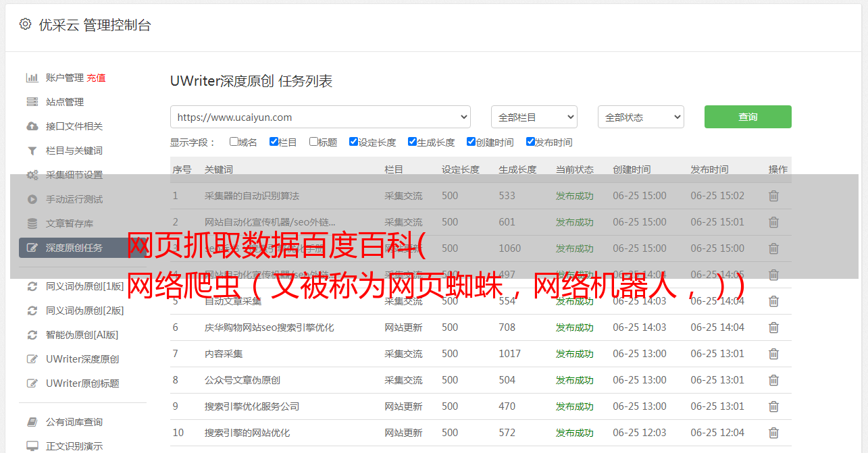Click trash icon for 搜索引擎的网站优化 row
The width and height of the screenshot is (868, 453).
click(x=773, y=433)
